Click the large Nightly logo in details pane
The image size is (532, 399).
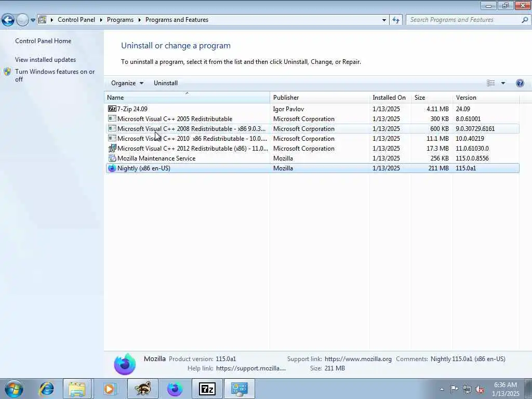[x=125, y=364]
